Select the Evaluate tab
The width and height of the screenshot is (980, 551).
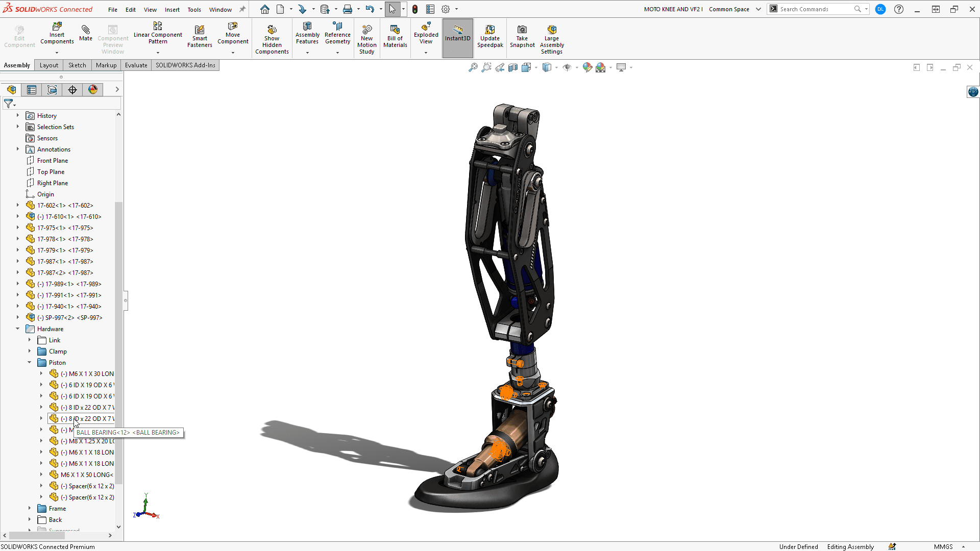(135, 65)
